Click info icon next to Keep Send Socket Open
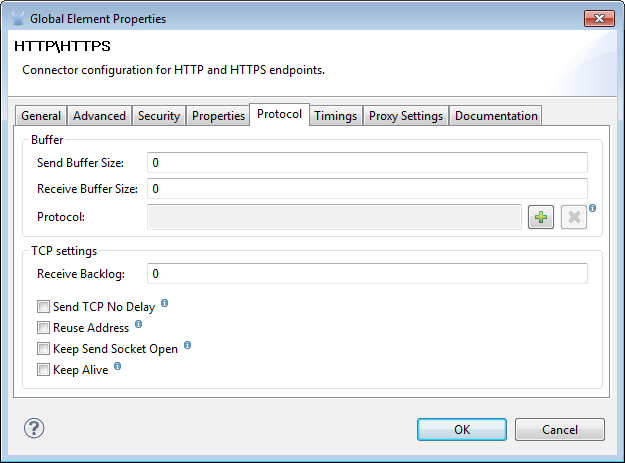625x463 pixels. tap(187, 346)
